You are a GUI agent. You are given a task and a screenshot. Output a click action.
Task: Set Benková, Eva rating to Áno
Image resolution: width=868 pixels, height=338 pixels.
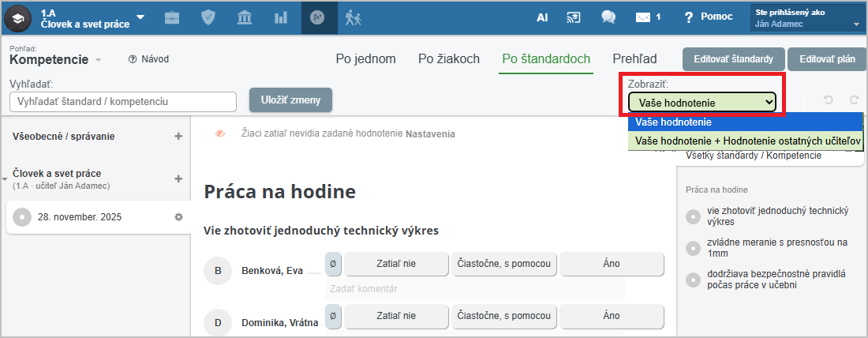[612, 264]
